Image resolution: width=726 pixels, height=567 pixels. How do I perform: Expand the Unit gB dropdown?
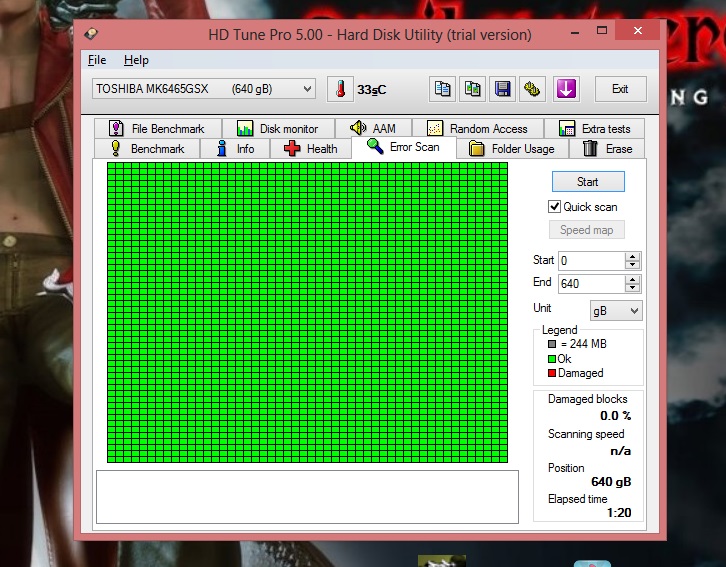coord(632,311)
